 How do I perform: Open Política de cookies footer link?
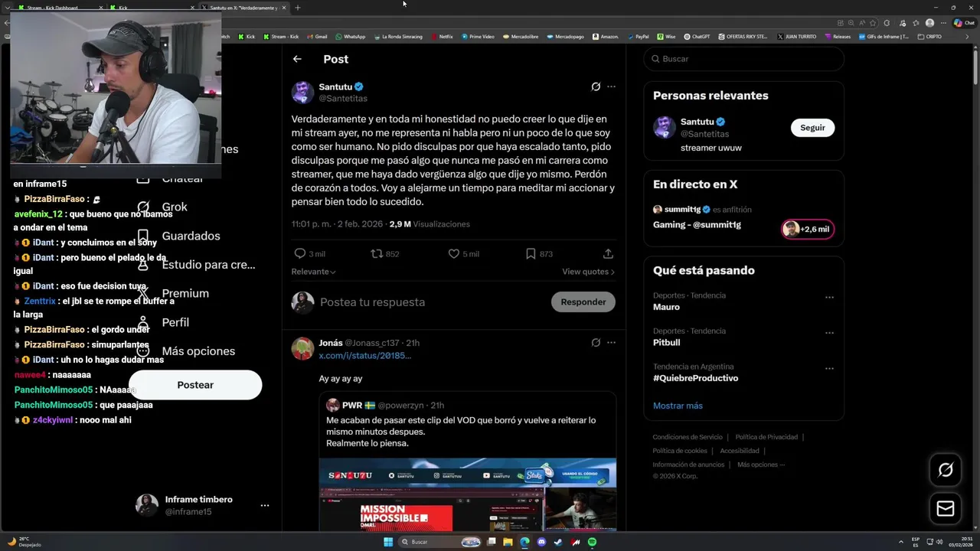click(680, 451)
